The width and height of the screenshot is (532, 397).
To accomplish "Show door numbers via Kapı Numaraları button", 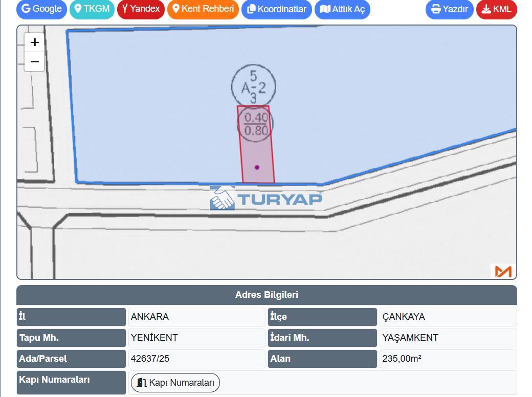I will (x=175, y=383).
